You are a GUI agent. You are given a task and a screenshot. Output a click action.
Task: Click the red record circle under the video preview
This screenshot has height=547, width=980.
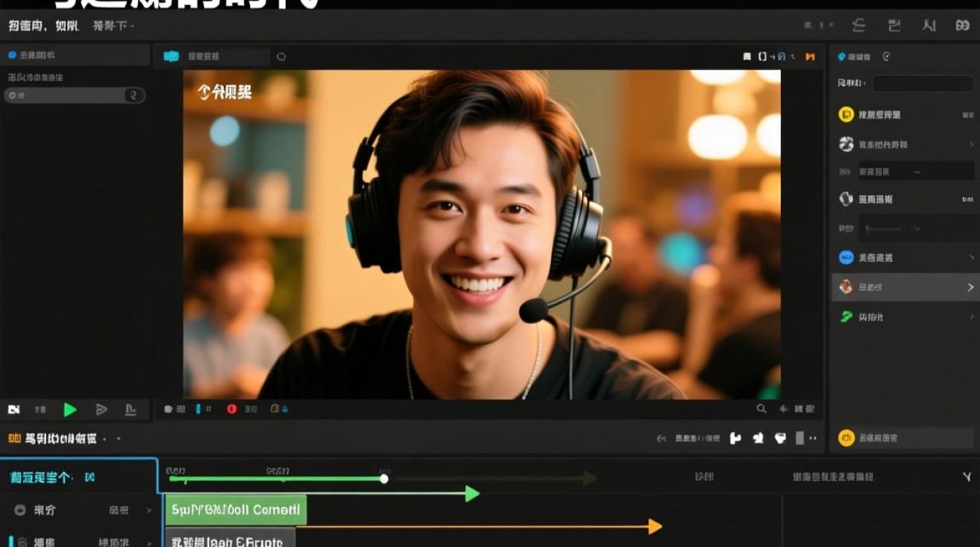tap(232, 409)
